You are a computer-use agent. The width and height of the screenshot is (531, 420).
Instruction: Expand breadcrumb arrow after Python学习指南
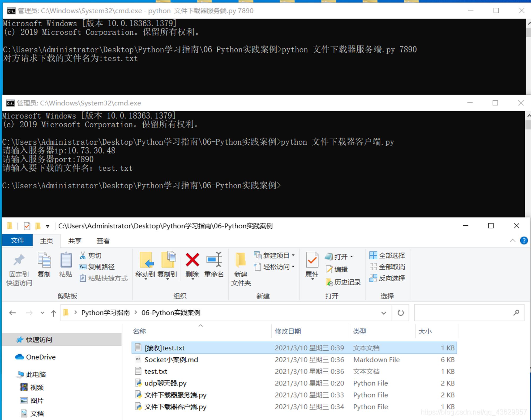(x=136, y=312)
